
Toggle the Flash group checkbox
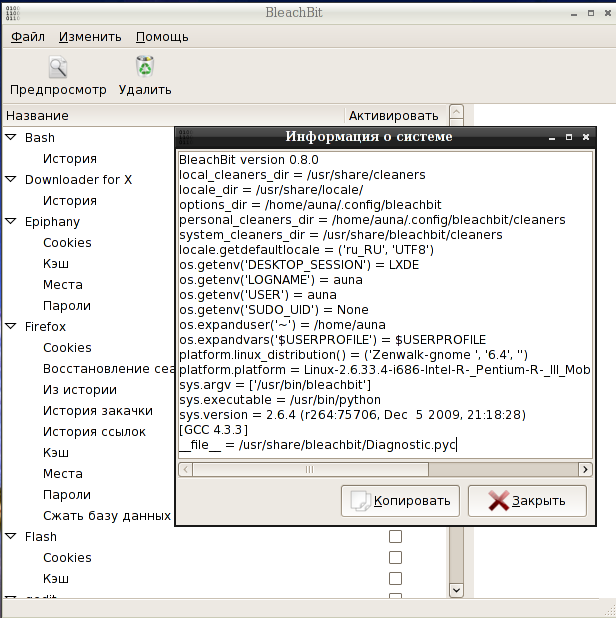pyautogui.click(x=395, y=536)
